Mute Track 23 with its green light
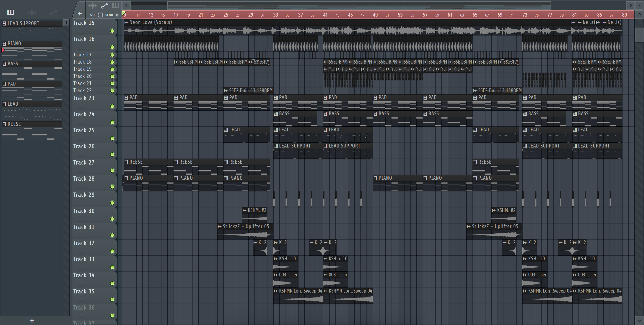This screenshot has height=325, width=644. [112, 106]
